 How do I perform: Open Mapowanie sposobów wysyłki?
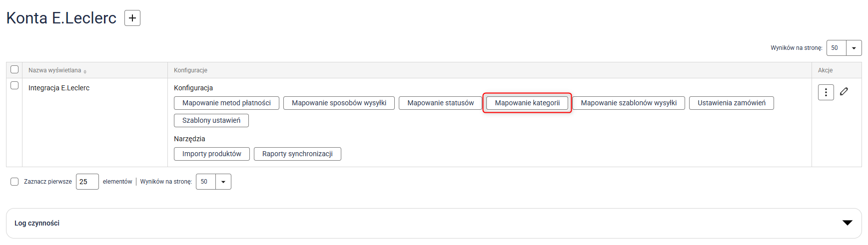tap(339, 103)
